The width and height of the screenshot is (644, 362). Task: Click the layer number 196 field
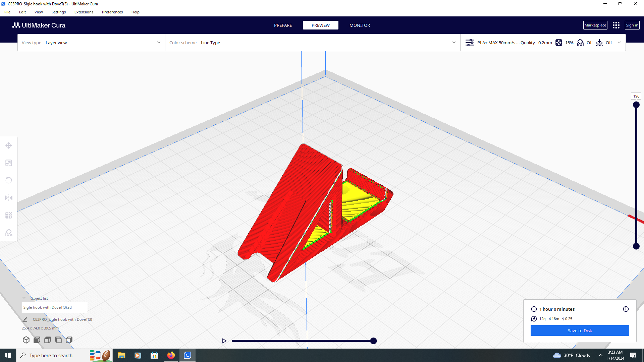tap(636, 96)
